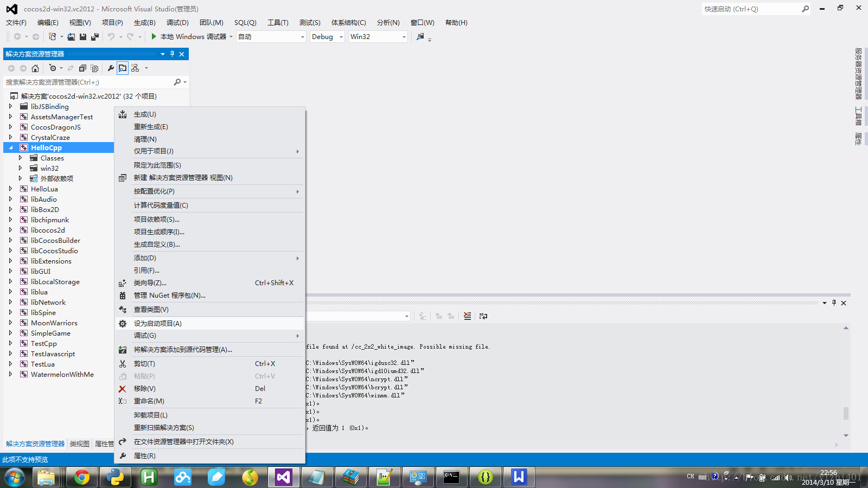Screen dimensions: 868x488
Task: Open the file explorer folder taskbar icon
Action: (47, 477)
